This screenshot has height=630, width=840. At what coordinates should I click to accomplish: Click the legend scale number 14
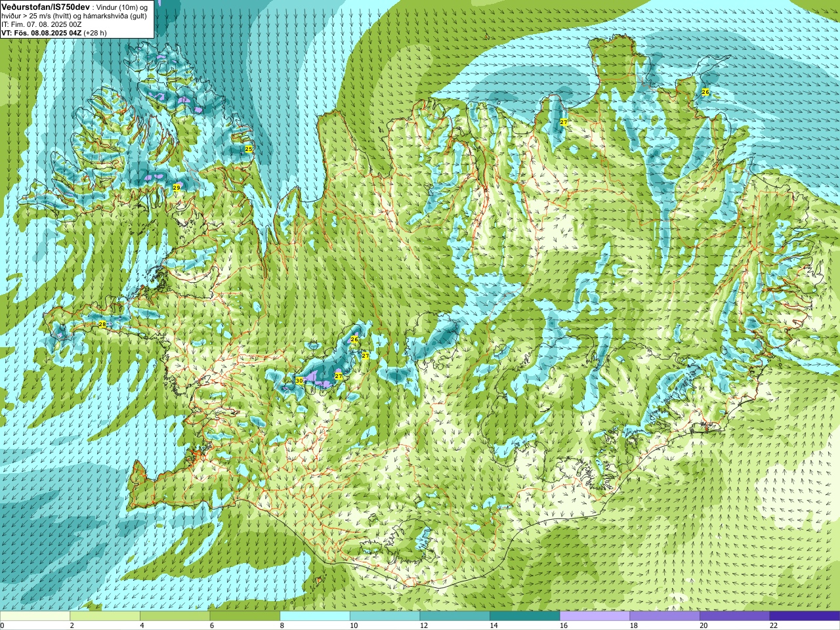point(493,625)
